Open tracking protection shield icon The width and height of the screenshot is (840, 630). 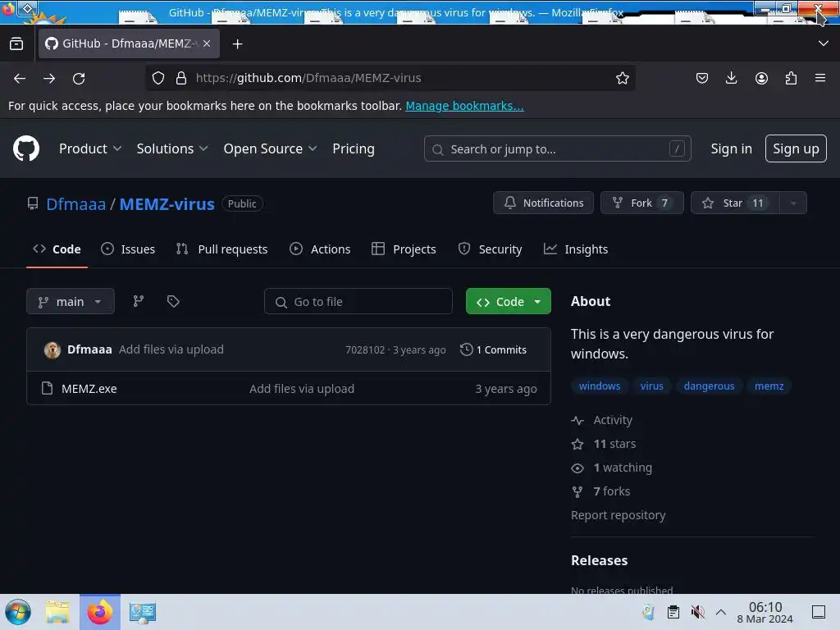(x=158, y=78)
